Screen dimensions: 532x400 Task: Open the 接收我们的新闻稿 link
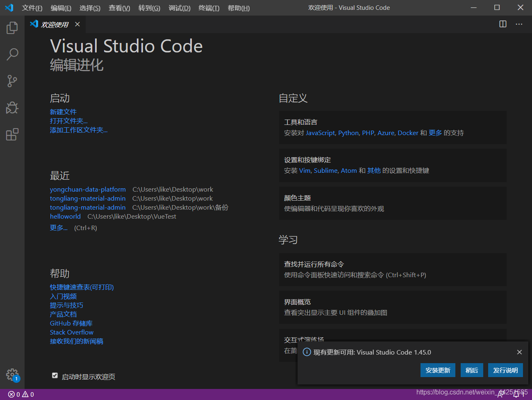click(x=77, y=341)
